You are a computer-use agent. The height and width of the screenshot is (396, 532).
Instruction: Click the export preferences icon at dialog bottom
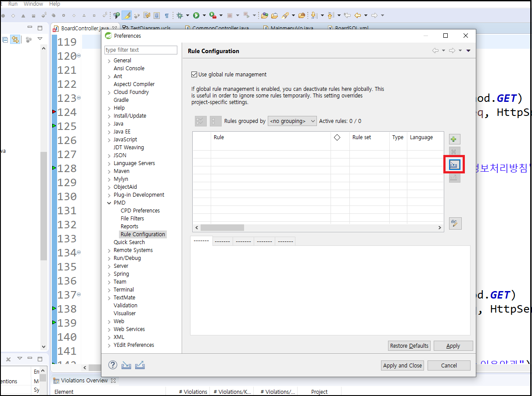click(140, 365)
